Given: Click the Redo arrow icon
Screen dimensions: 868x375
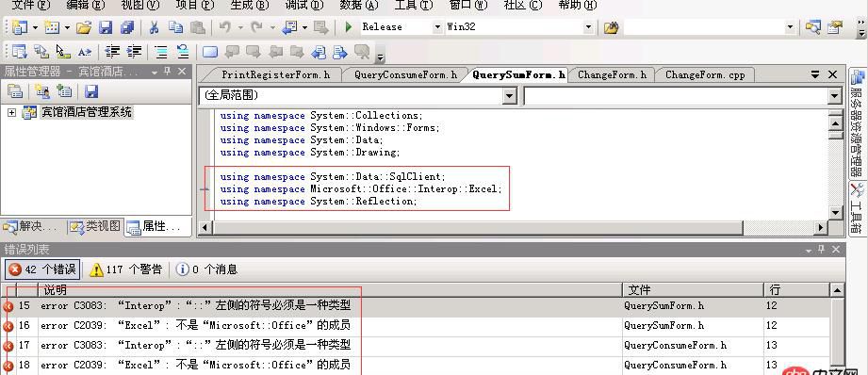Looking at the screenshot, I should coord(256,26).
